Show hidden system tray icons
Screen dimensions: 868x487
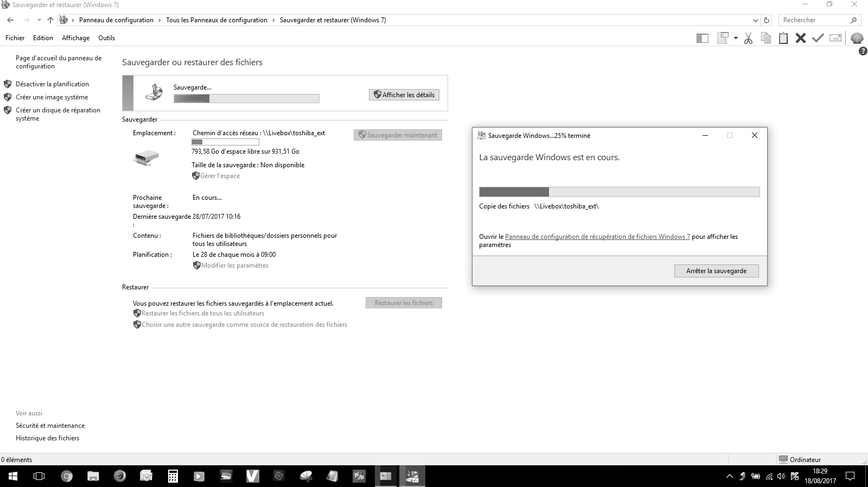point(729,477)
